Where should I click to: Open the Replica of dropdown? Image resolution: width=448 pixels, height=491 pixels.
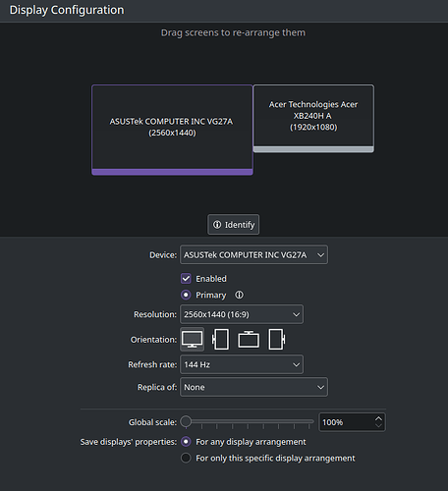pos(253,387)
